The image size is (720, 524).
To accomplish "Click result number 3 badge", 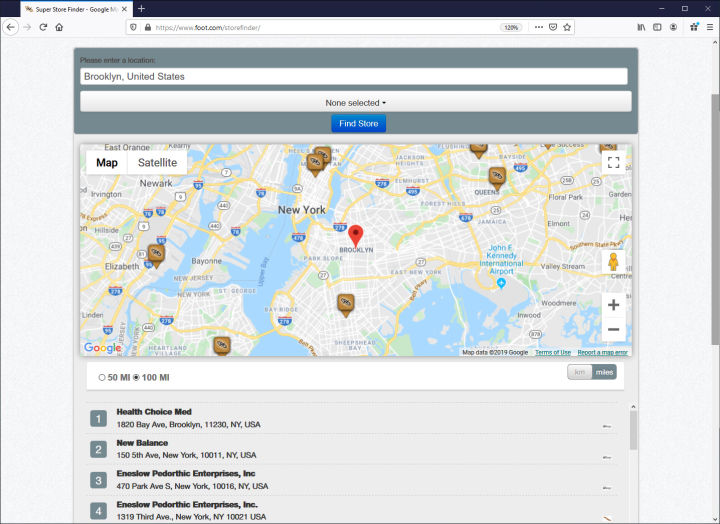I will click(x=98, y=480).
